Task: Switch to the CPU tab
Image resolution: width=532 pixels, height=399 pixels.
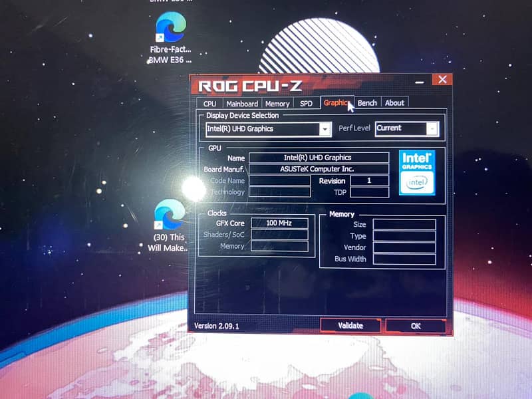Action: [x=209, y=103]
